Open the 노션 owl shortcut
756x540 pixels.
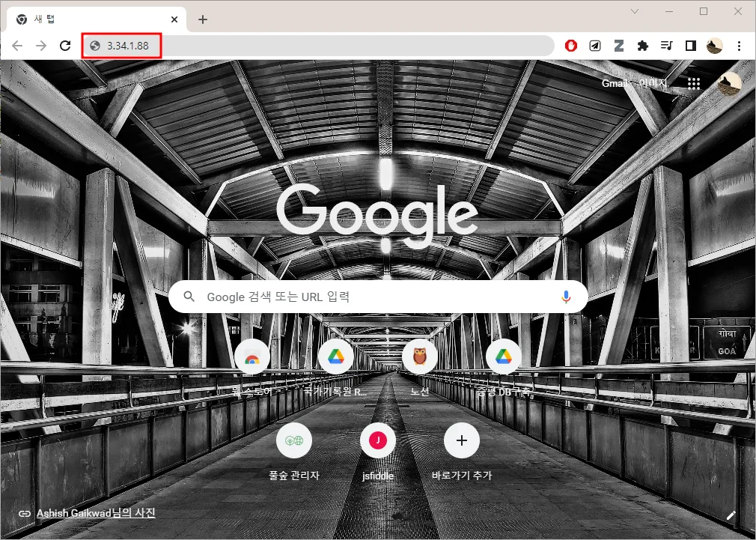tap(419, 367)
